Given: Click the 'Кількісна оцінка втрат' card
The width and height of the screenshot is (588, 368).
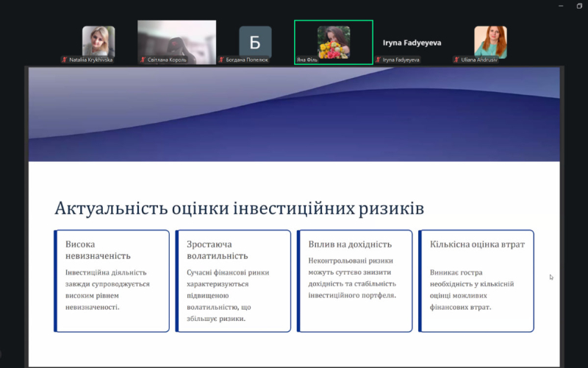Looking at the screenshot, I should pos(476,281).
